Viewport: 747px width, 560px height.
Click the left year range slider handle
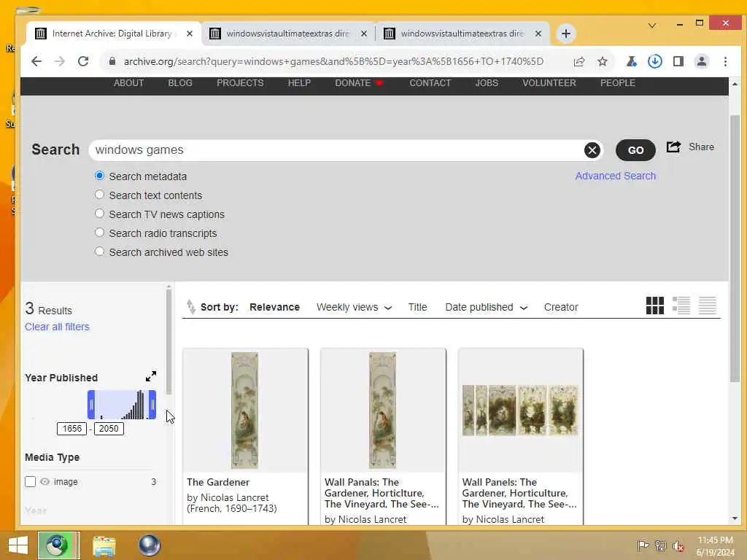[x=91, y=405]
